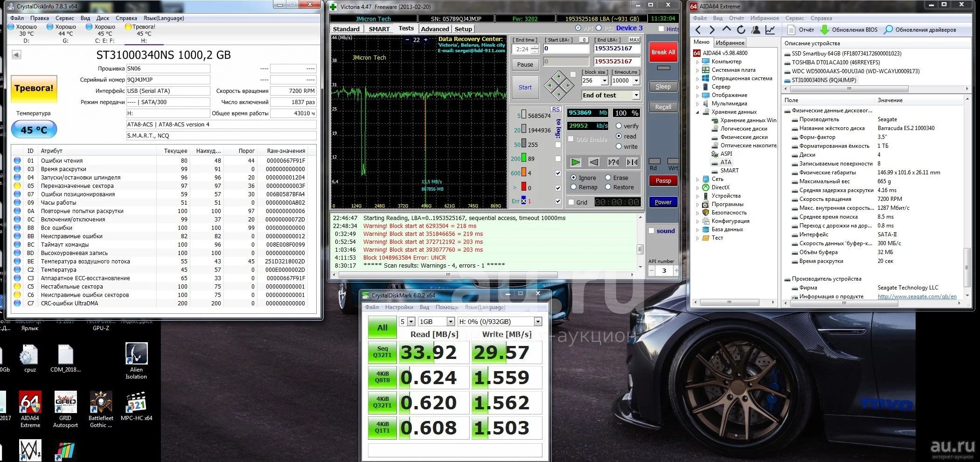Go up one level in AIDA64
This screenshot has width=980, height=462.
pos(726,29)
